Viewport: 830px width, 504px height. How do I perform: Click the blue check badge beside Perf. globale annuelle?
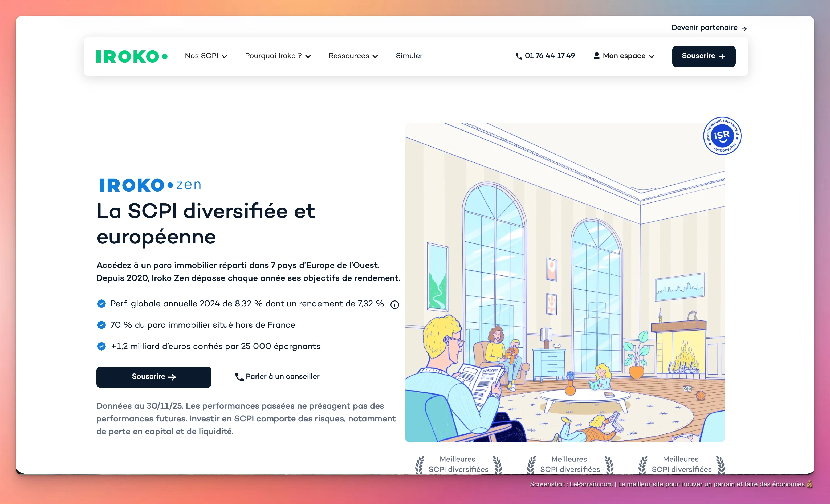pos(101,304)
